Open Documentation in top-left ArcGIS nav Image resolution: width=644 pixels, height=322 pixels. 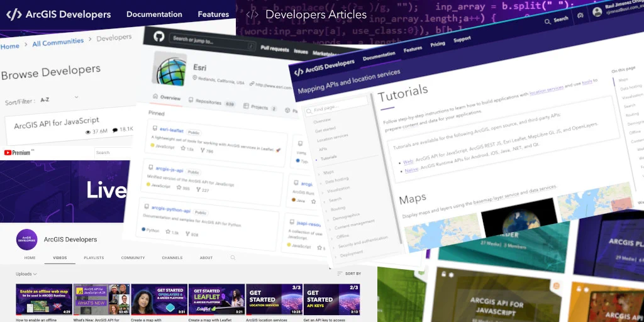[x=154, y=14]
